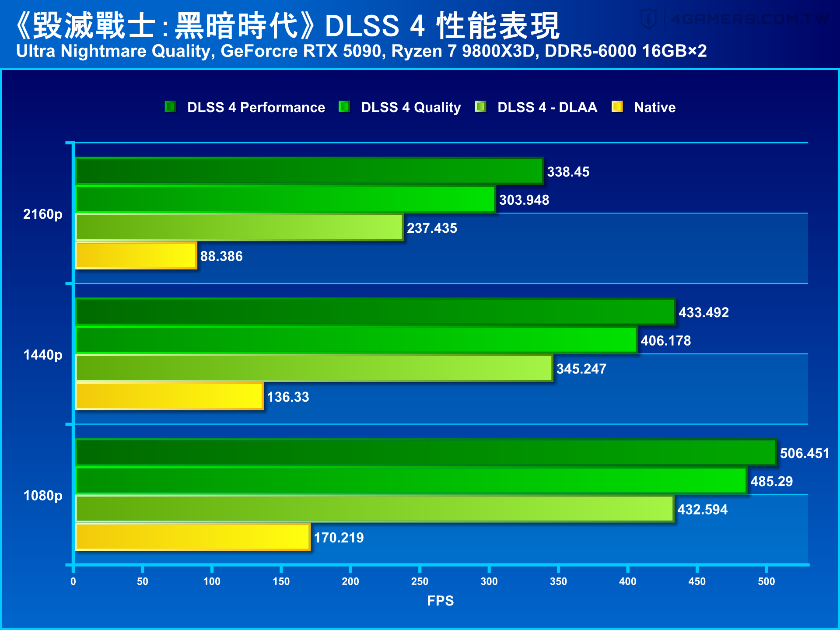Screen dimensions: 840x630
Task: Click the 350 tick label on FPS axis
Action: pos(558,581)
